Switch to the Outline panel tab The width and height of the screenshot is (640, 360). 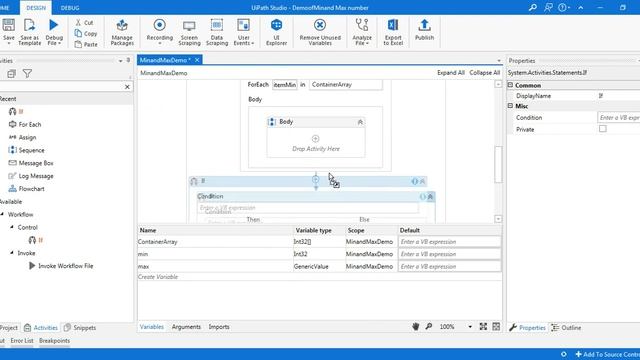[566, 328]
